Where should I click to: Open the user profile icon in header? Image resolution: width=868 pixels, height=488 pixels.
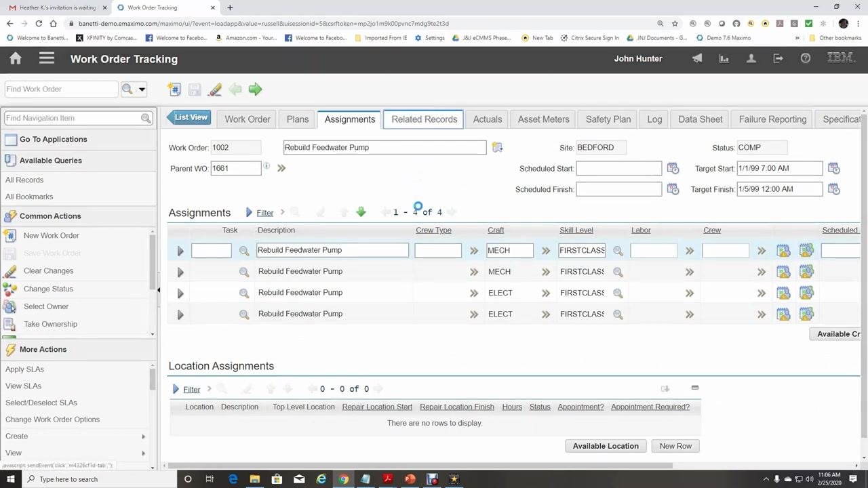coord(751,59)
